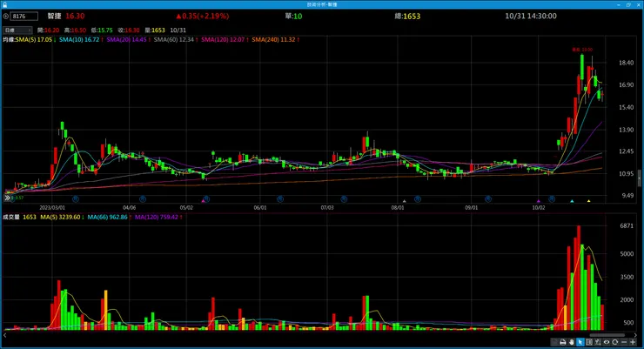Click the blue circle marker just after 09/01
This screenshot has height=349, width=644.
coord(488,199)
